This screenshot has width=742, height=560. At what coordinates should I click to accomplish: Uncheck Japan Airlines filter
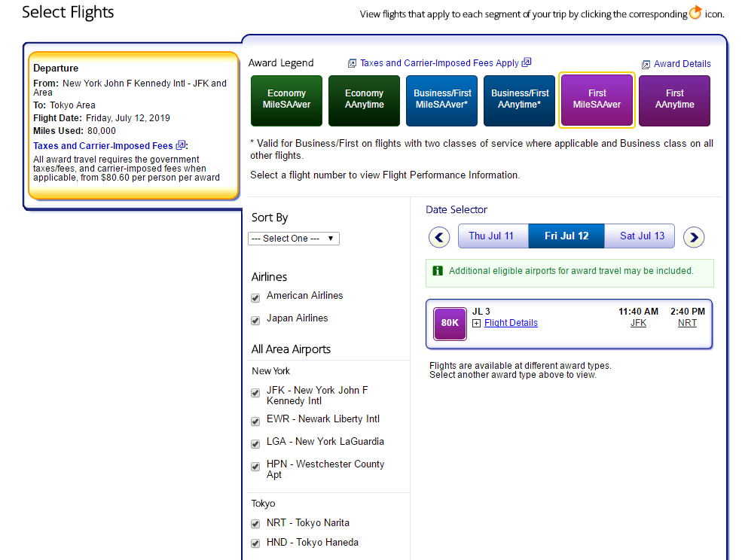coord(255,321)
